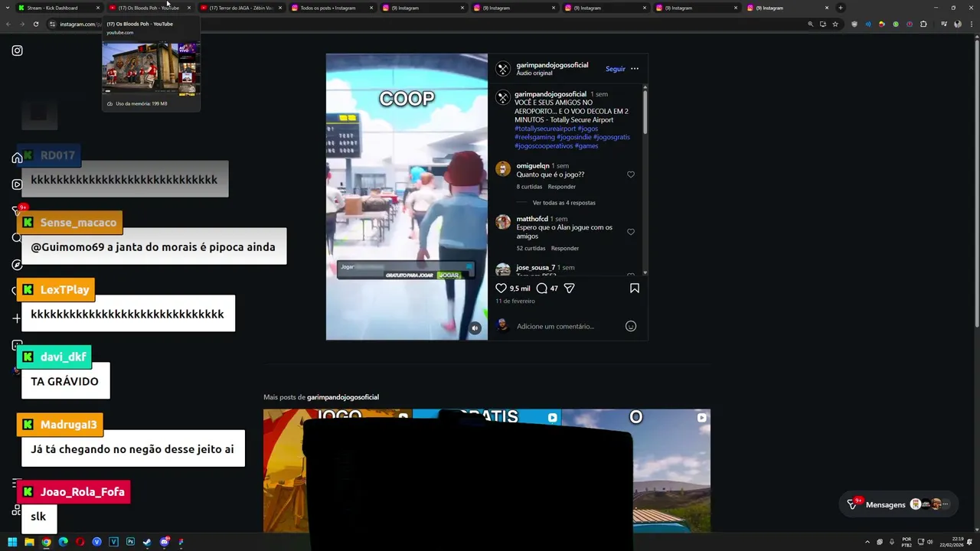980x551 pixels.
Task: Follow garimpandojogosoficial with the Seguir button
Action: click(x=616, y=69)
